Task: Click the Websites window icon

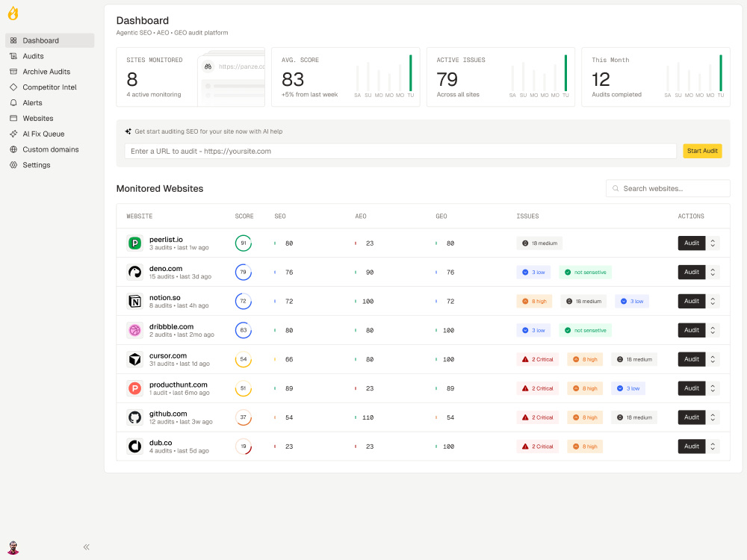Action: [13, 118]
